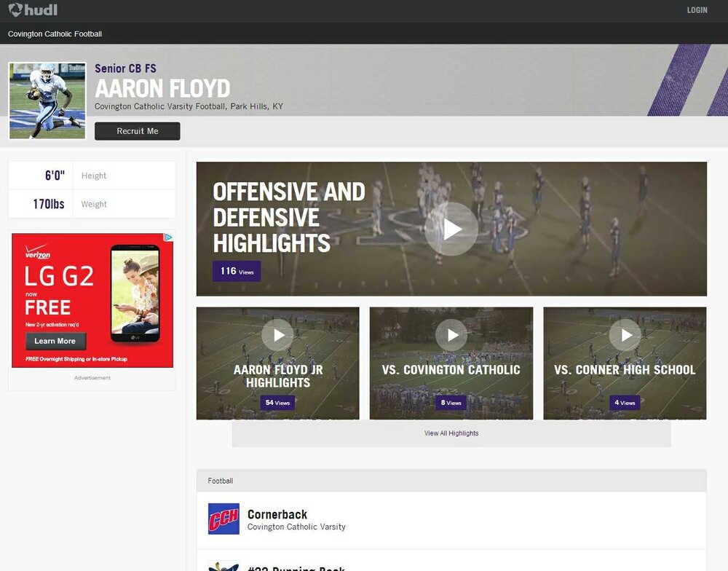Click the Login link
The width and height of the screenshot is (728, 571).
(697, 10)
